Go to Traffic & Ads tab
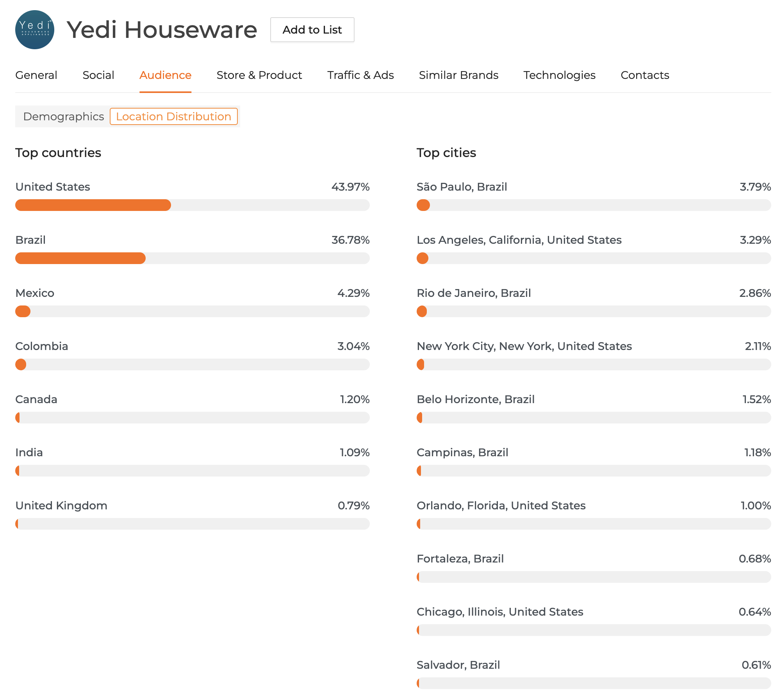Screen dimensions: 781x700 tap(360, 75)
